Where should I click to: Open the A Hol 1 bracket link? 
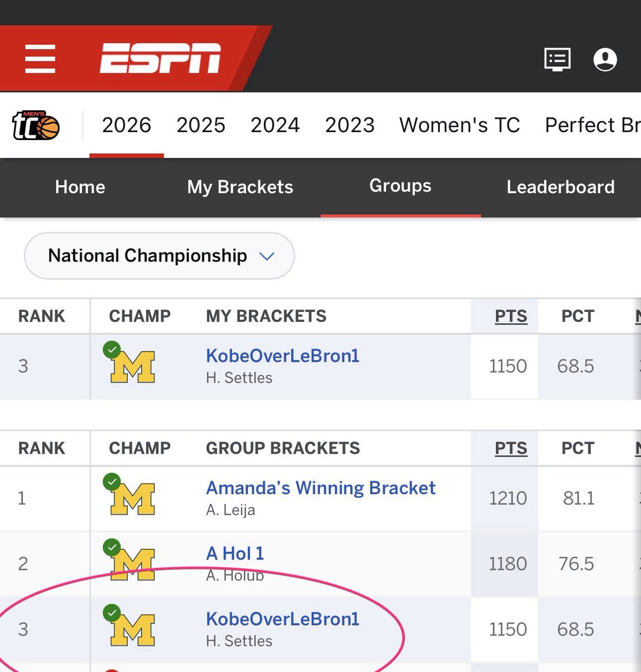pos(235,553)
